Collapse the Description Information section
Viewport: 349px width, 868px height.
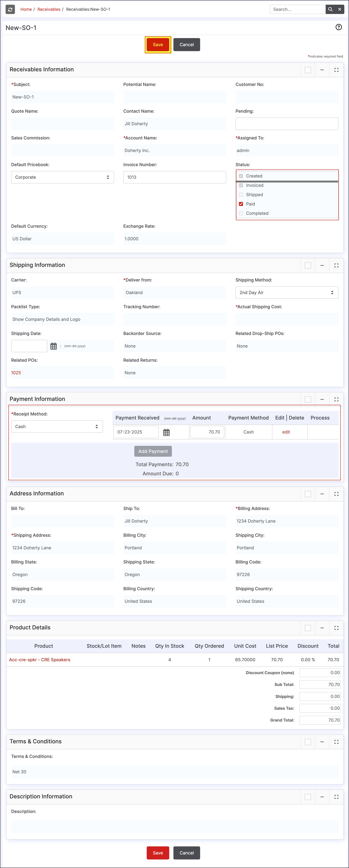322,797
